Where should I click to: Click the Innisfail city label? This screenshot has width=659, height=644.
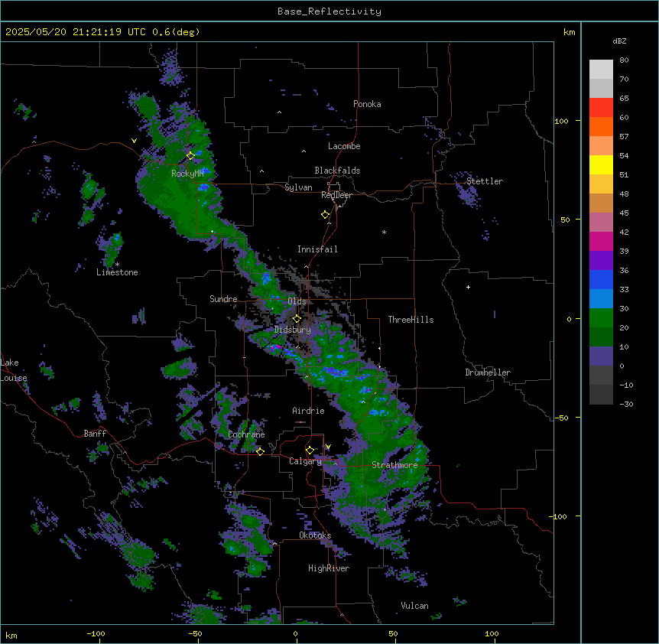coord(317,249)
